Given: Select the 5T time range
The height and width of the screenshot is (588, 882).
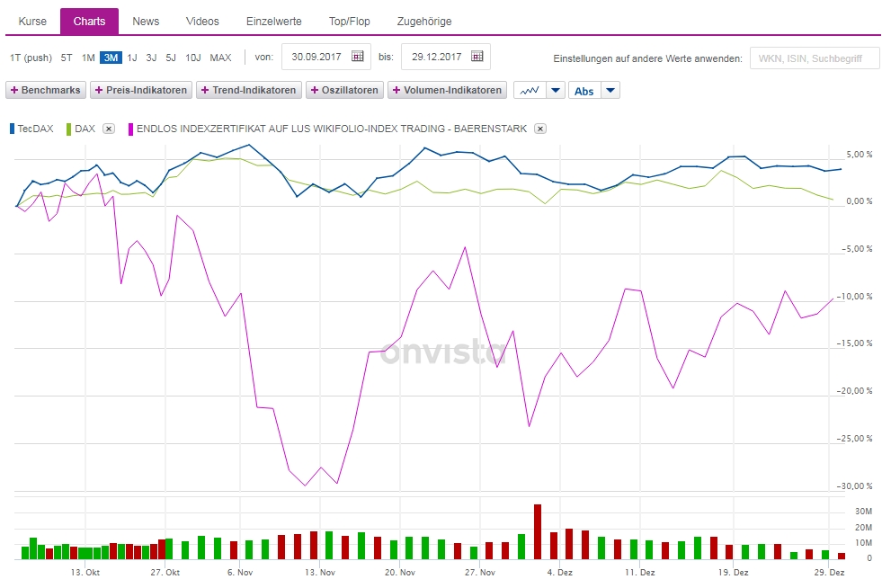Looking at the screenshot, I should tap(67, 58).
